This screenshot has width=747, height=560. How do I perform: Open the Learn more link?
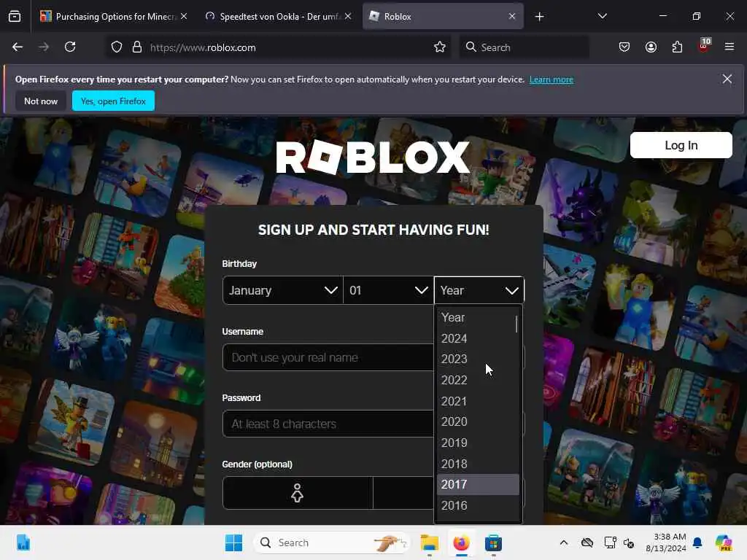tap(551, 79)
